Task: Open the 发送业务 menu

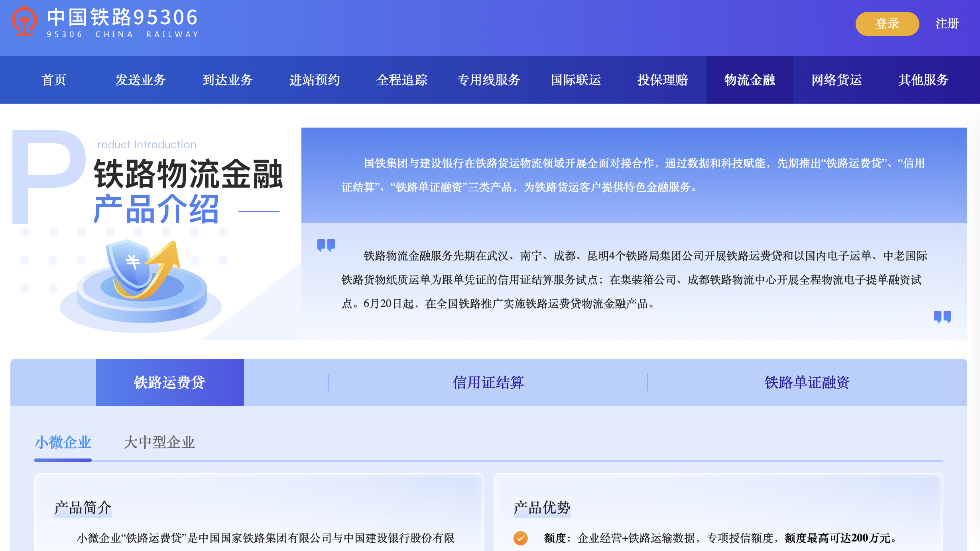Action: 141,80
